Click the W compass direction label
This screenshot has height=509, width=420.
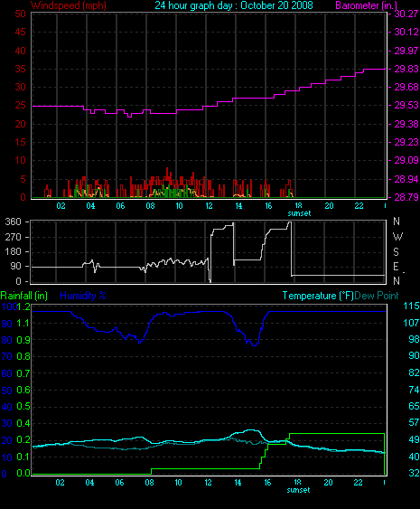click(x=397, y=236)
